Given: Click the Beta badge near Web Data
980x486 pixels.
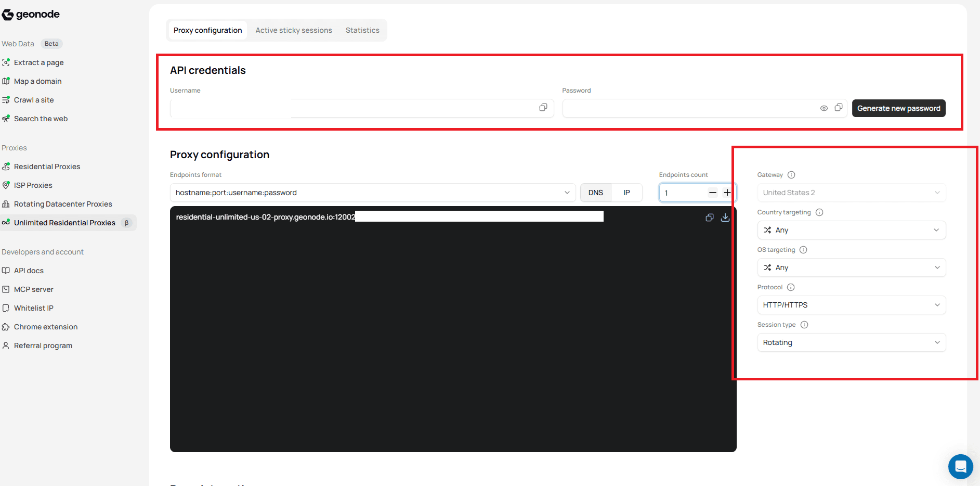Looking at the screenshot, I should click(51, 44).
